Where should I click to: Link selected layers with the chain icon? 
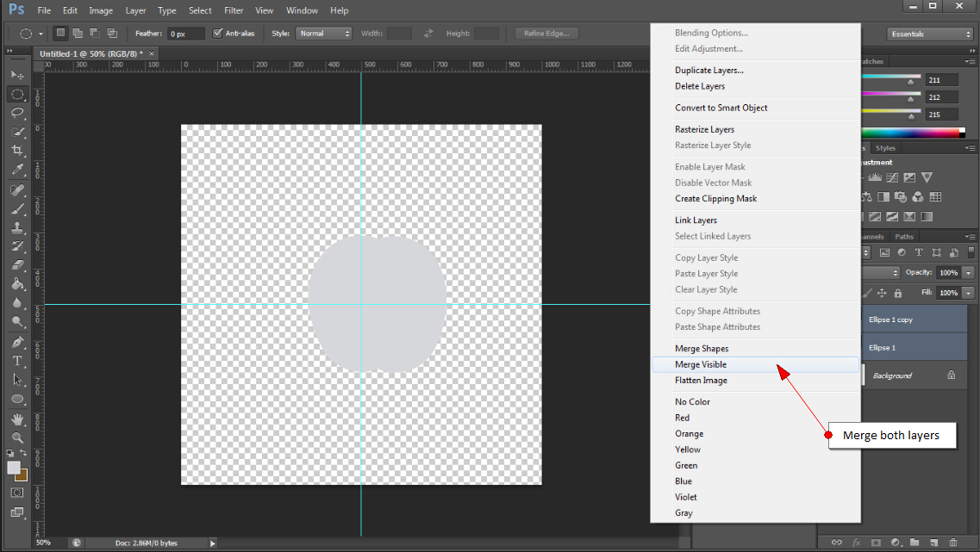coord(837,542)
